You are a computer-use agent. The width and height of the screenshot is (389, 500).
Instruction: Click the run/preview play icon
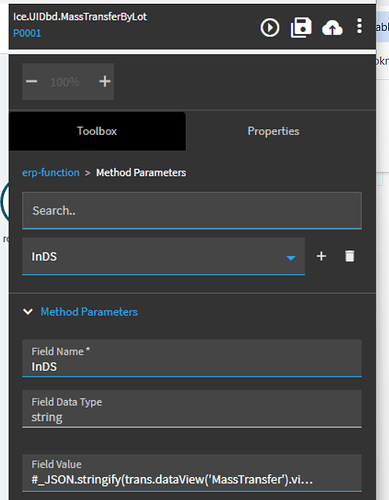(x=270, y=27)
